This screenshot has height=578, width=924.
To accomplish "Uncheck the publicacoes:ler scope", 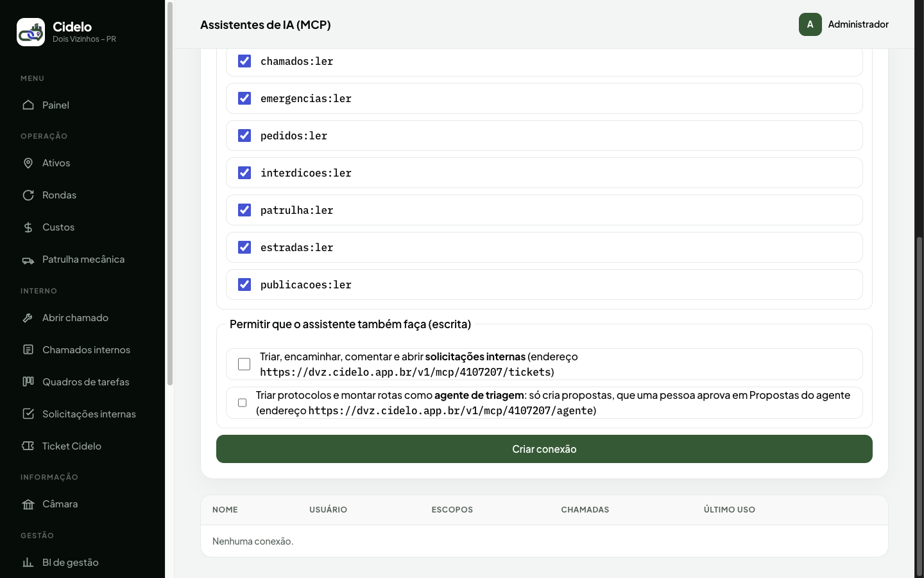I will (x=244, y=285).
